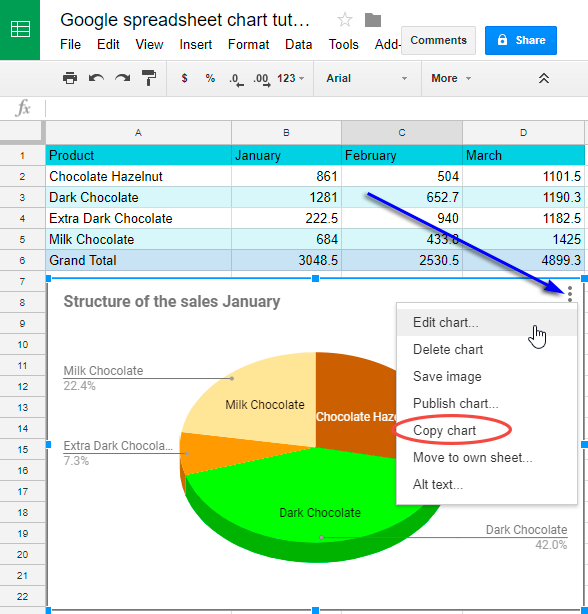588x614 pixels.
Task: Choose Move to own sheet...
Action: [x=487, y=457]
